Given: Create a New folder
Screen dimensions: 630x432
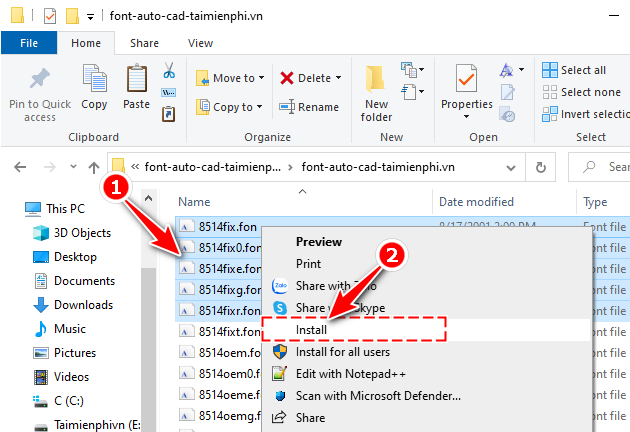Looking at the screenshot, I should pyautogui.click(x=376, y=94).
